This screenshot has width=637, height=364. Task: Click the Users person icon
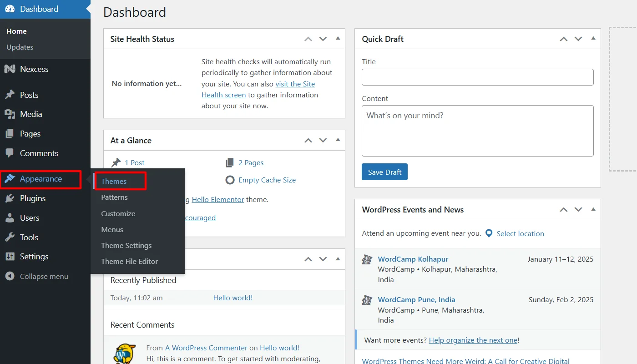[10, 218]
